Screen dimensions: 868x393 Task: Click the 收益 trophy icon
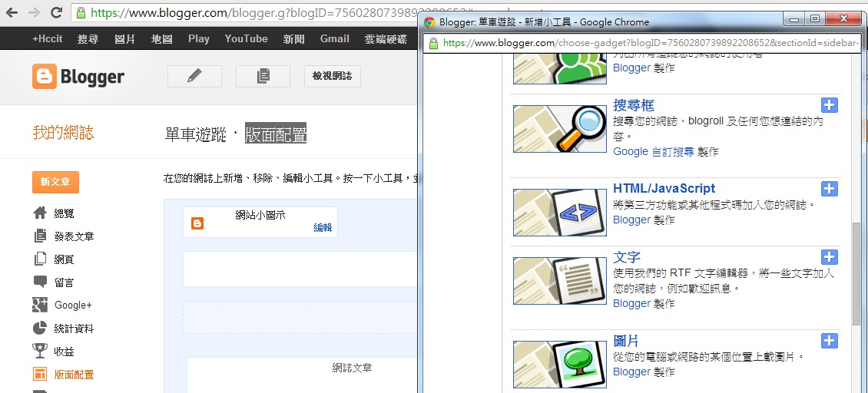[40, 351]
